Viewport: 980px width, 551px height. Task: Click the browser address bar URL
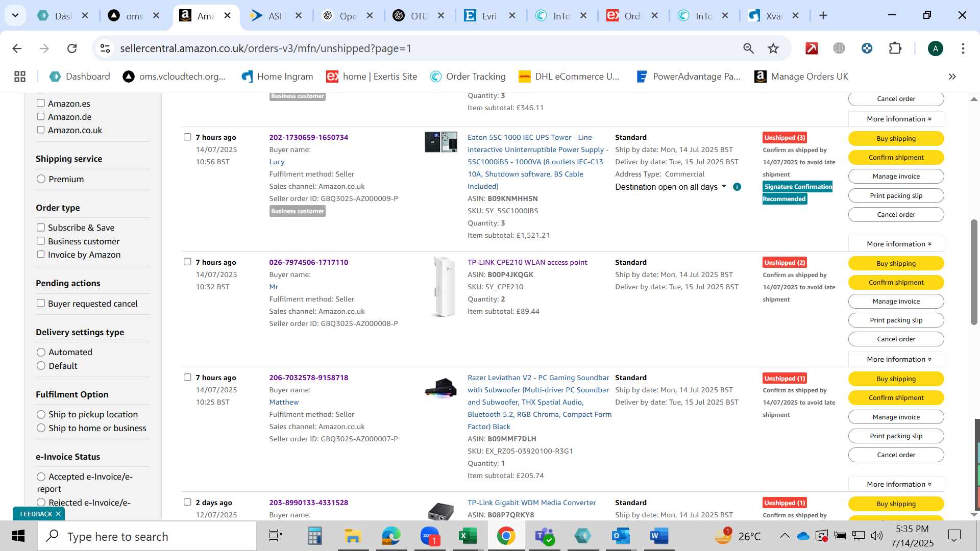(265, 48)
